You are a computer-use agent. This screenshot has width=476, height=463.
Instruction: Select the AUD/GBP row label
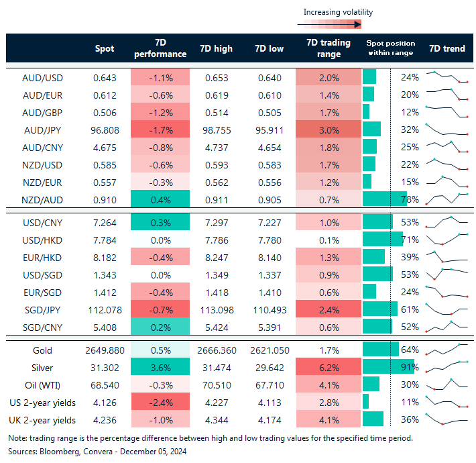tap(42, 113)
